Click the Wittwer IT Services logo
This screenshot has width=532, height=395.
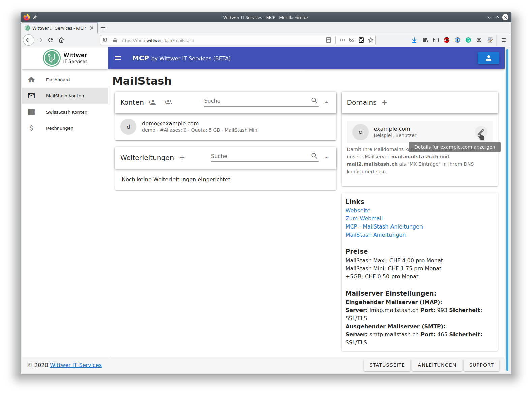[x=65, y=58]
